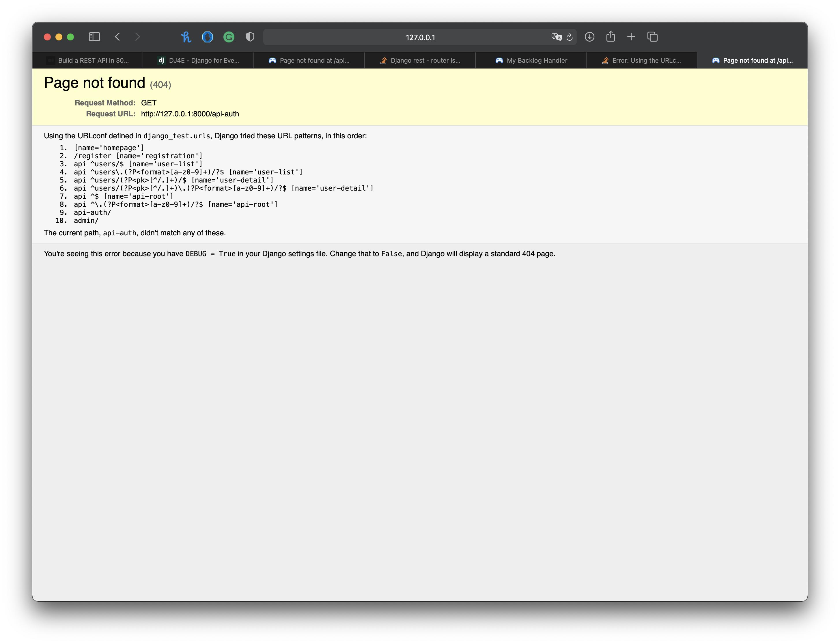Show the tab overview

(652, 37)
